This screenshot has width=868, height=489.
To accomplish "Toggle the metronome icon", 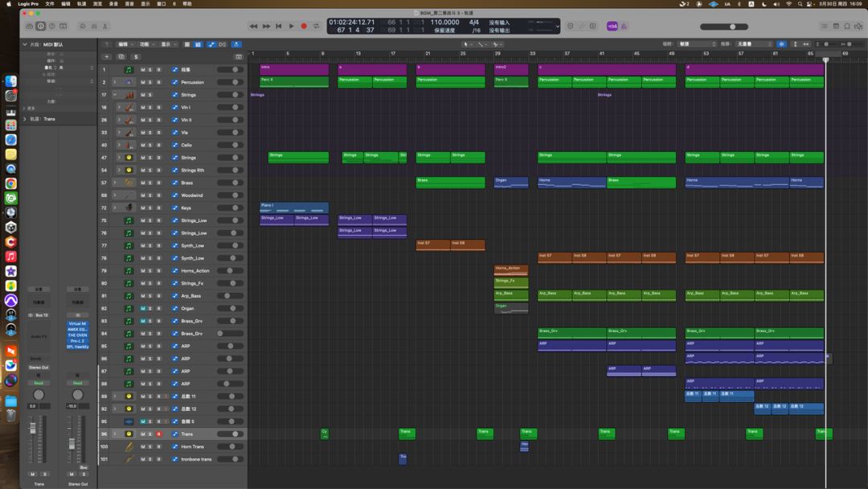I will (624, 26).
